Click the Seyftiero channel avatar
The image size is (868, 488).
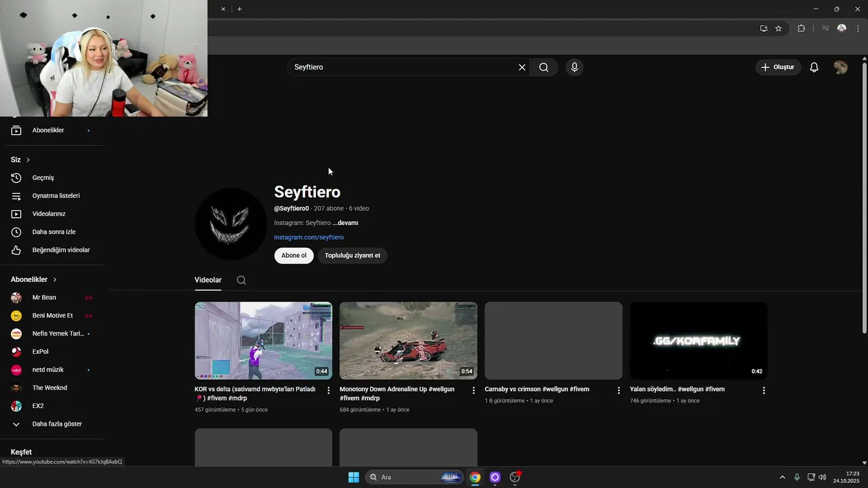(231, 224)
